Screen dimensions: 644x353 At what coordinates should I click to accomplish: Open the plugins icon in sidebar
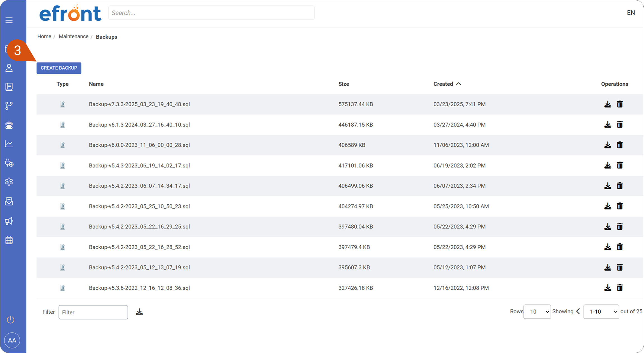coord(9,163)
